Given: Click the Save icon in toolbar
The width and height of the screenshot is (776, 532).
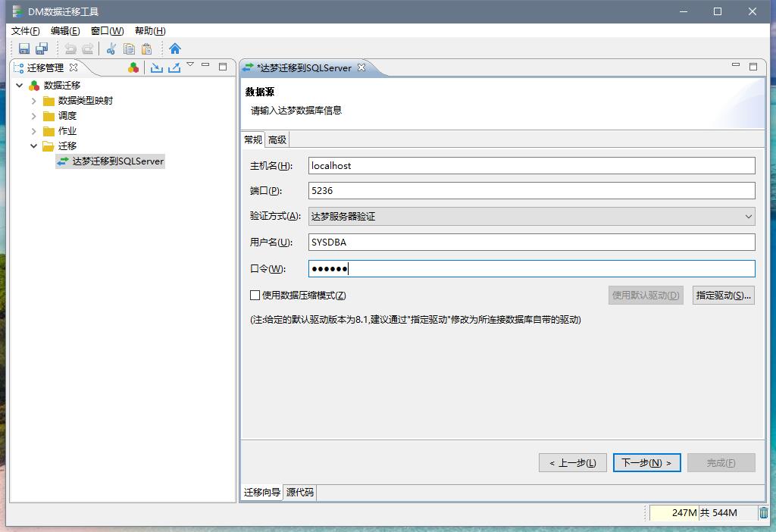Looking at the screenshot, I should tap(24, 49).
